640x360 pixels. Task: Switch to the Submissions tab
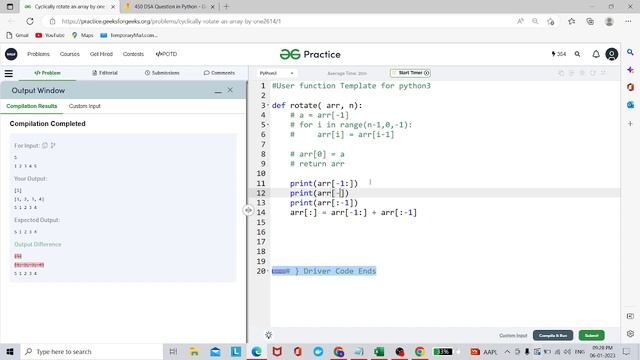[162, 73]
